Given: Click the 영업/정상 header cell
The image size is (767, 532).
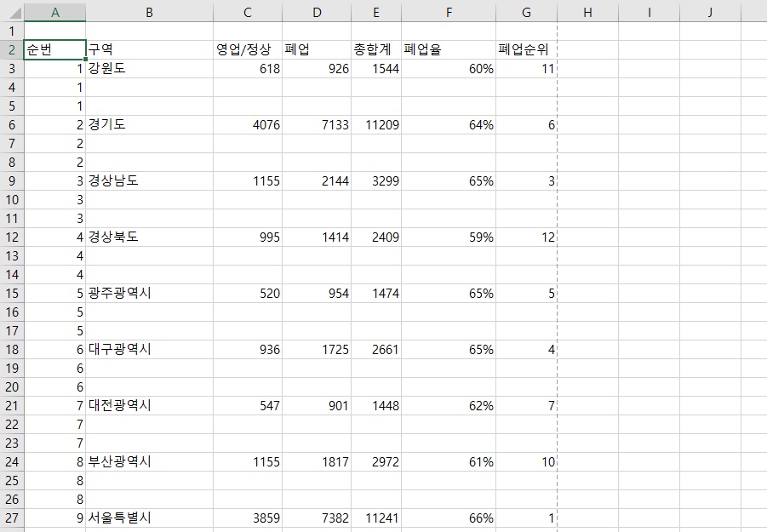Looking at the screenshot, I should [x=248, y=50].
